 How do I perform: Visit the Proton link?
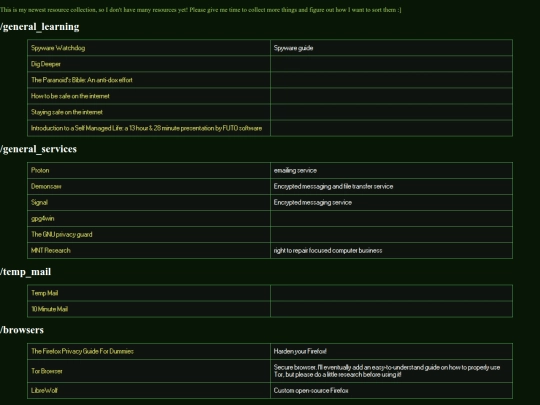click(x=40, y=170)
